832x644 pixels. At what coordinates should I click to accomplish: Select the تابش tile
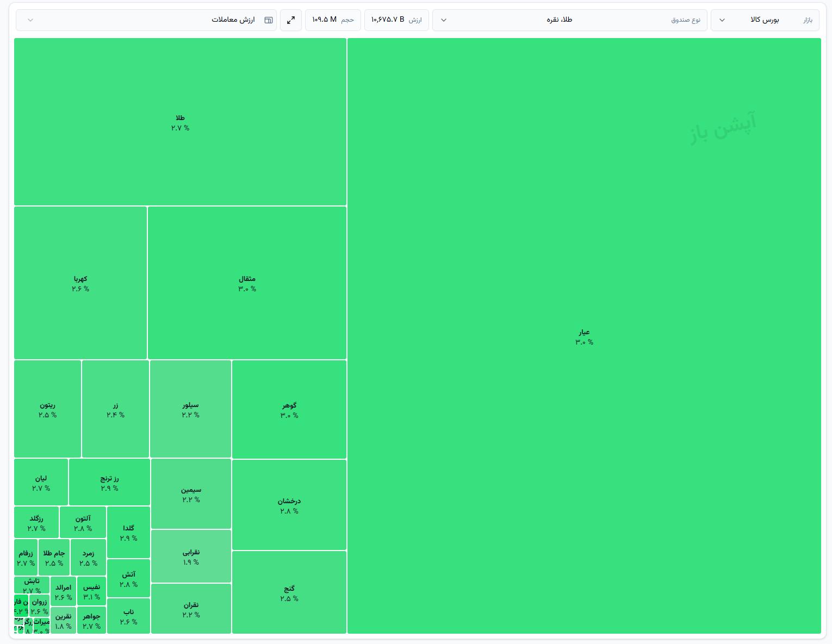[32, 585]
